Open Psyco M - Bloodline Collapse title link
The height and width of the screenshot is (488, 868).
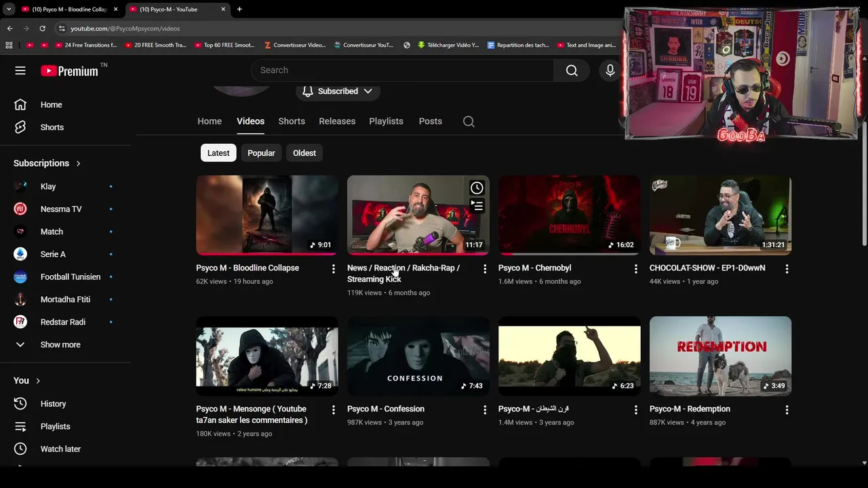pos(248,268)
